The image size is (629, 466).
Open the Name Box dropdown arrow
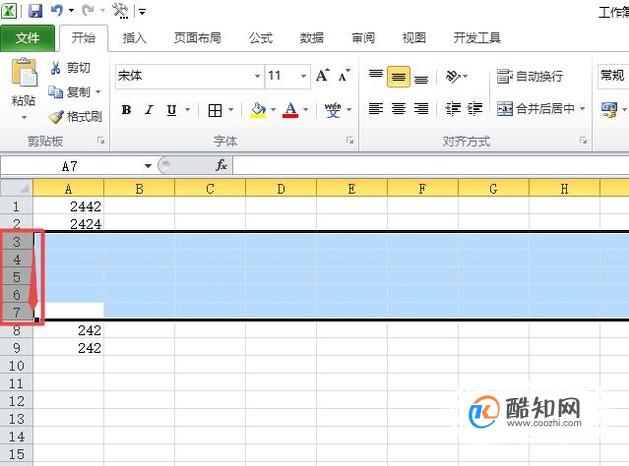(148, 166)
